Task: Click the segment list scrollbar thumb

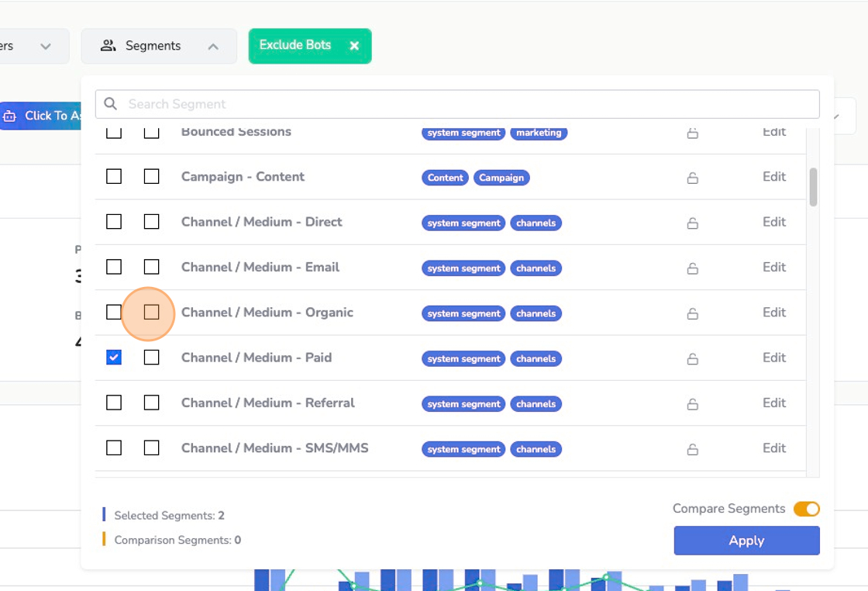Action: [813, 187]
